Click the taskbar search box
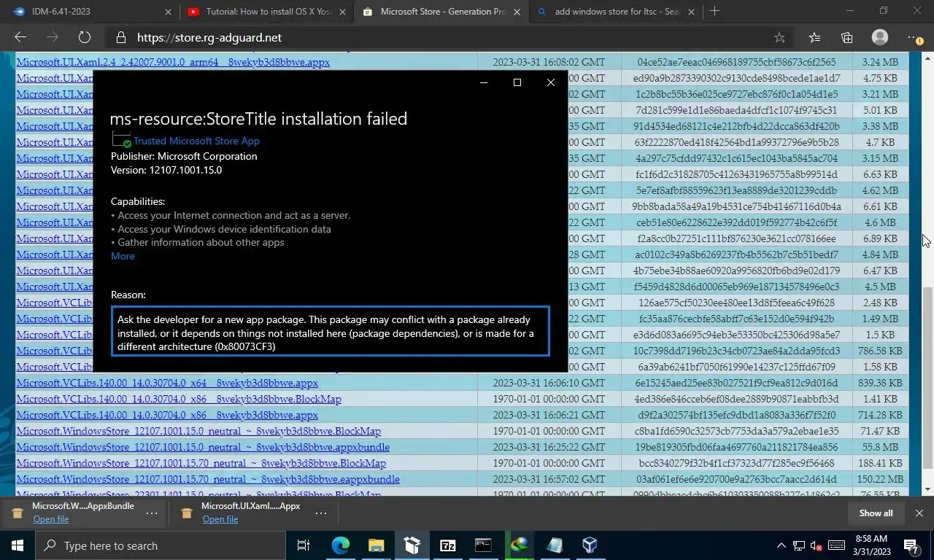 161,545
